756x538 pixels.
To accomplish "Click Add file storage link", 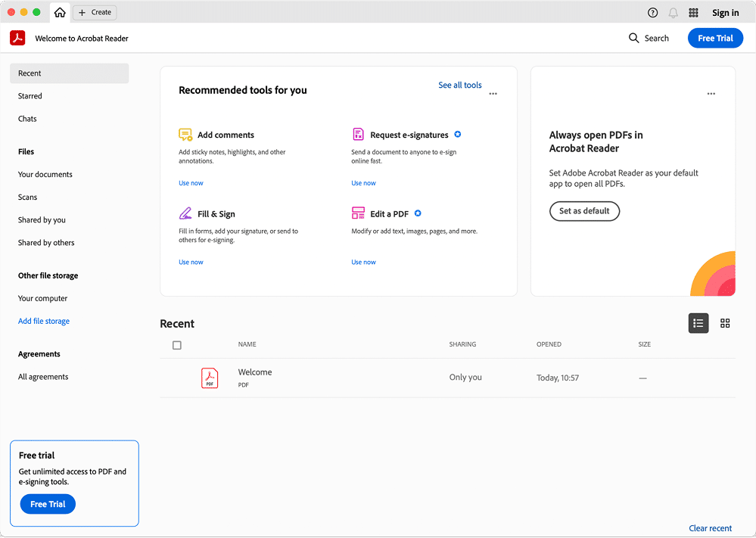I will click(44, 321).
